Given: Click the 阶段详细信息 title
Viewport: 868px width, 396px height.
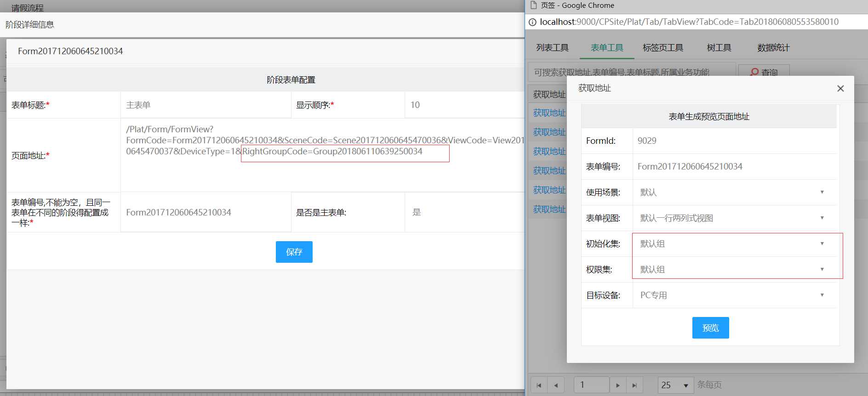Looking at the screenshot, I should click(30, 25).
